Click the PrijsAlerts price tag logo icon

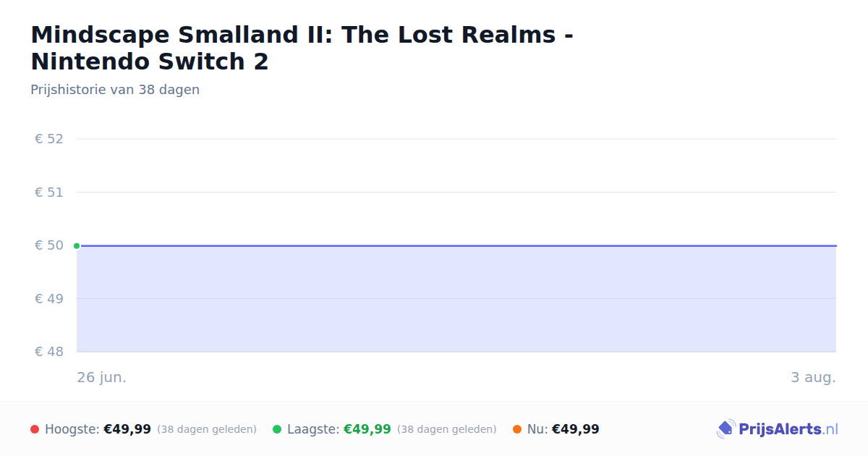[x=726, y=429]
